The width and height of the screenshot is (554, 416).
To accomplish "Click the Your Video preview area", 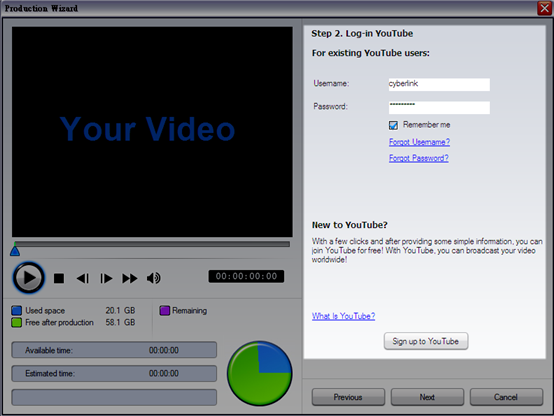I will pos(152,132).
